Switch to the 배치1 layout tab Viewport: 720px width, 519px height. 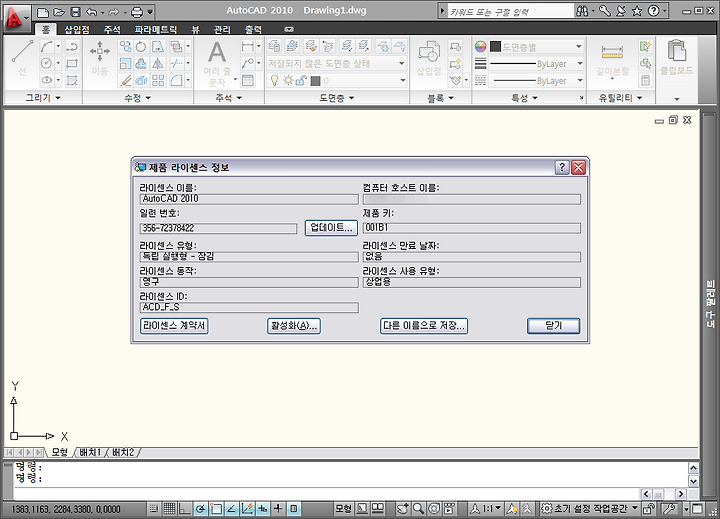tap(90, 452)
